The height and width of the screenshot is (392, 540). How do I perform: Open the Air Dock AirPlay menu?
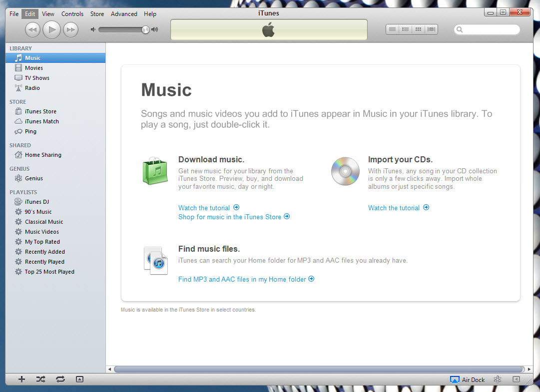pyautogui.click(x=468, y=380)
